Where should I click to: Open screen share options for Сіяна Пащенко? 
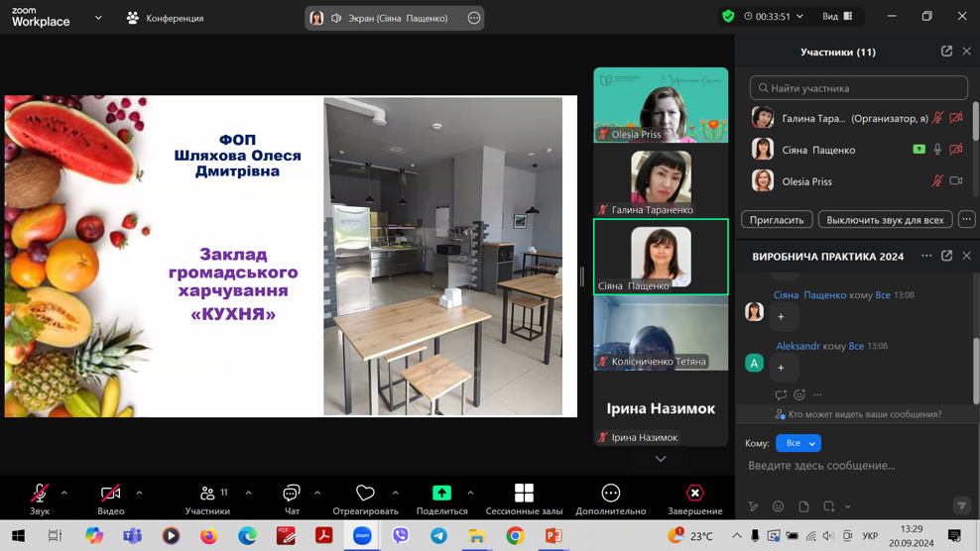(474, 18)
